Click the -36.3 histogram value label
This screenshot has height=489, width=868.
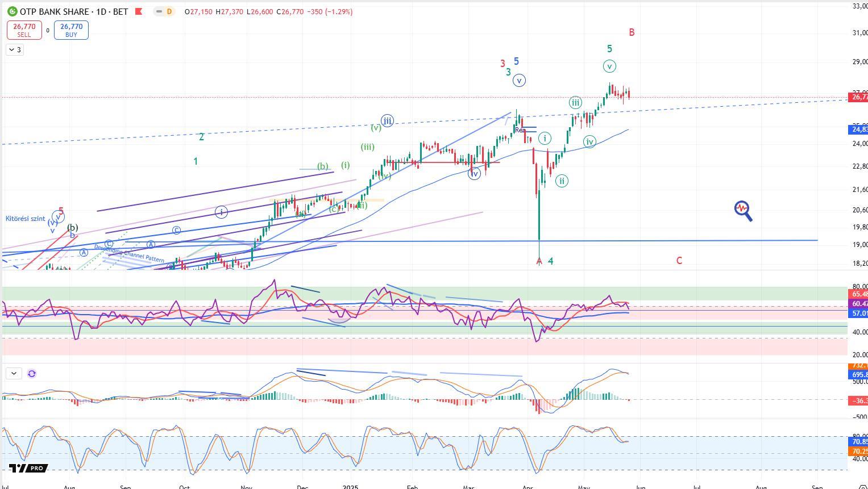(x=858, y=401)
